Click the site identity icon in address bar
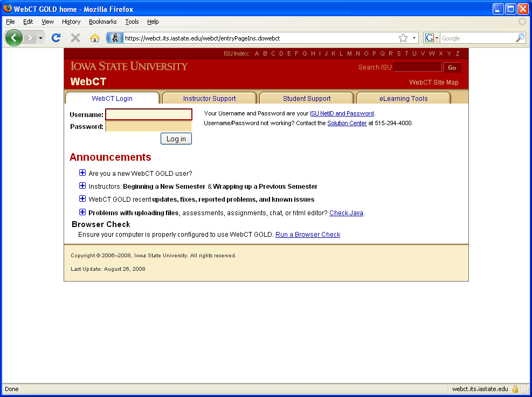This screenshot has height=397, width=532. pyautogui.click(x=114, y=38)
